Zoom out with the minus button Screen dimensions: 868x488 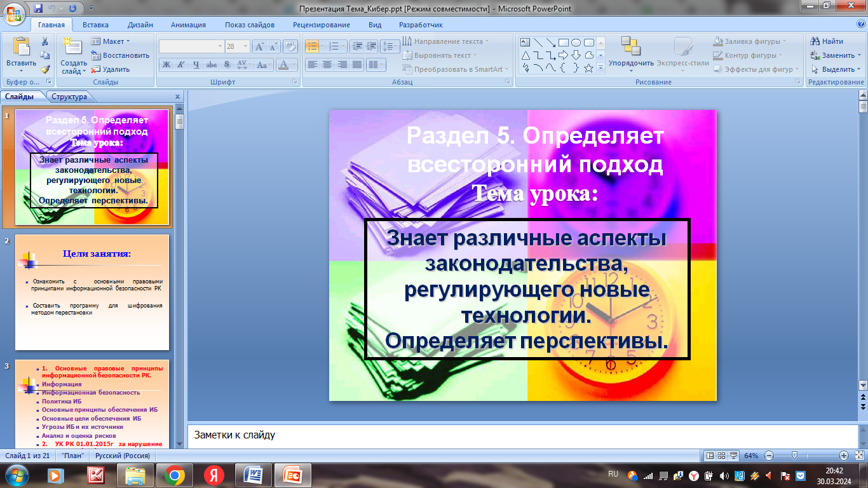click(769, 456)
